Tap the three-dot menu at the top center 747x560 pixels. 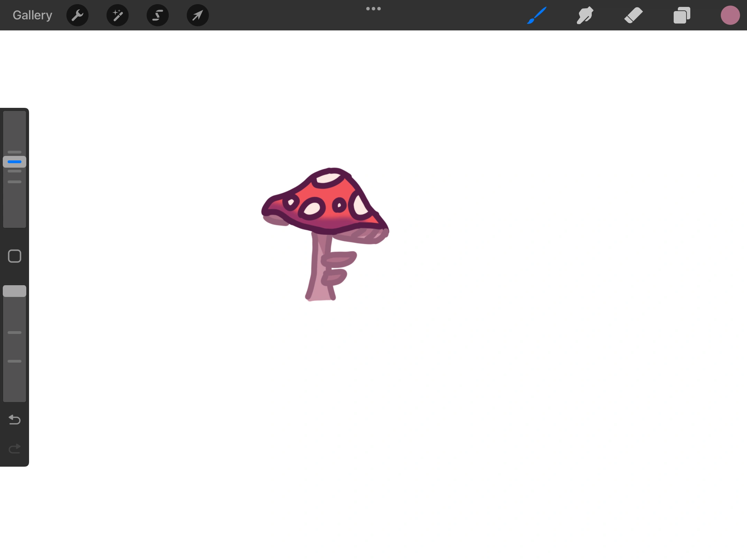(373, 9)
